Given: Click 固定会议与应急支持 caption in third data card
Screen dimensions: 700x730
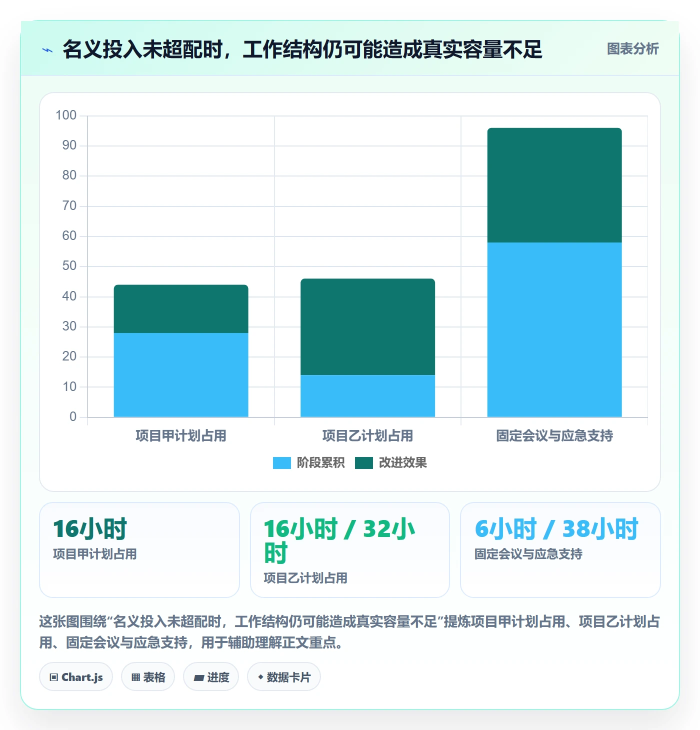Looking at the screenshot, I should (528, 554).
